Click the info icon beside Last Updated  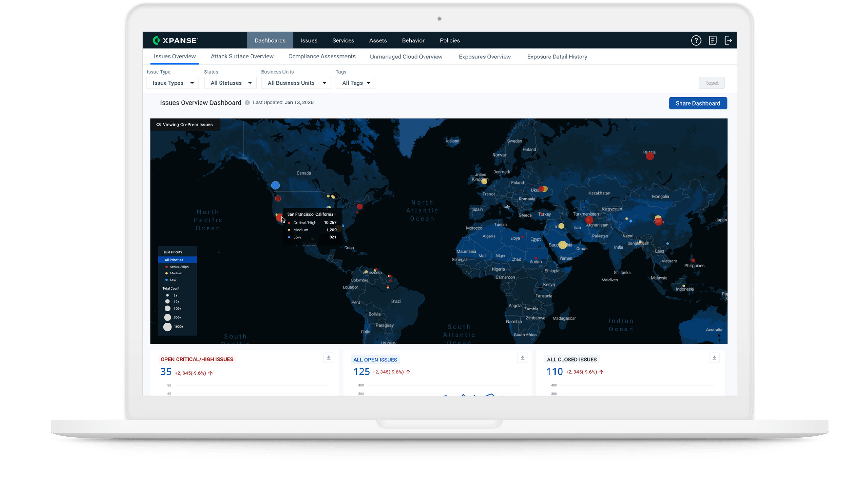click(247, 102)
